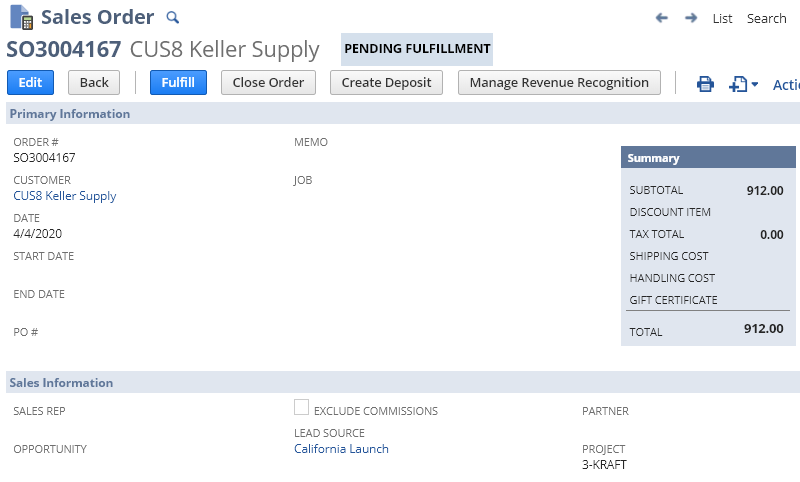The image size is (800, 482).
Task: Toggle Exclude Commissions checkbox
Action: 301,407
